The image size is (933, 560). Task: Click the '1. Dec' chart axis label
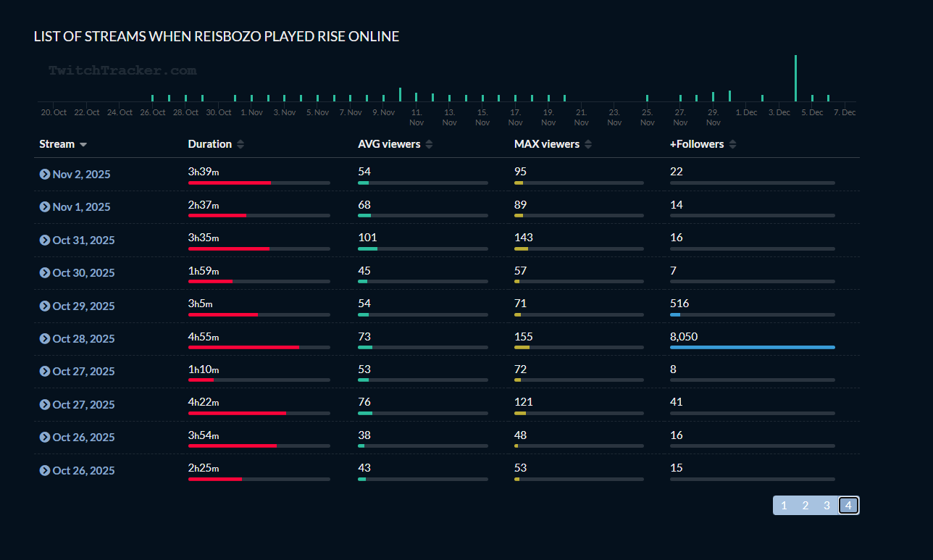click(746, 112)
